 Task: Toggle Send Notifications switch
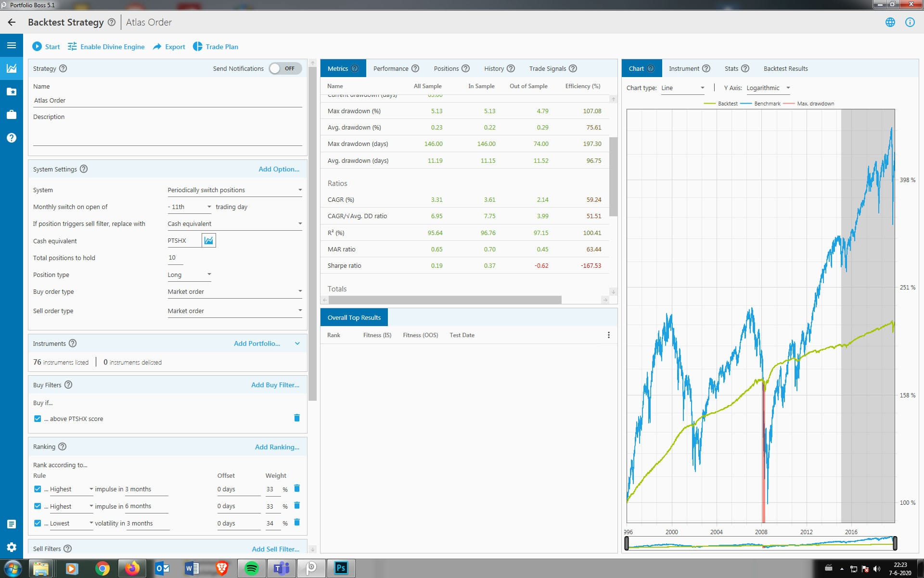pos(285,68)
